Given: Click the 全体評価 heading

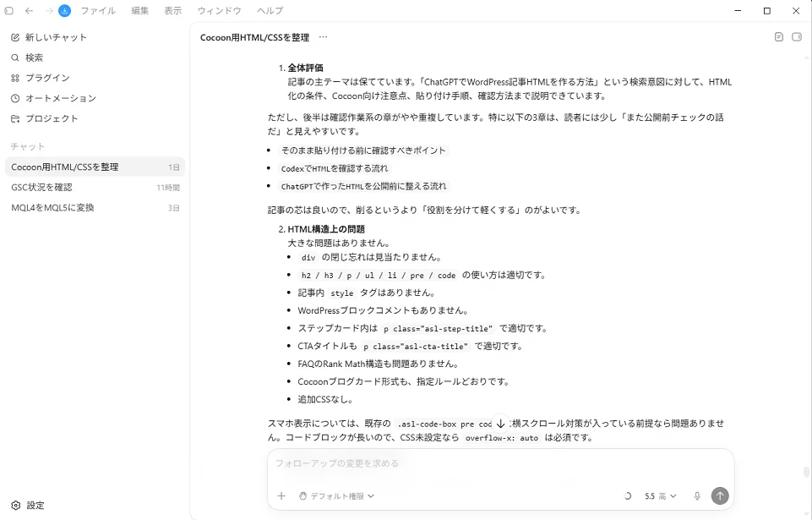Looking at the screenshot, I should (306, 68).
